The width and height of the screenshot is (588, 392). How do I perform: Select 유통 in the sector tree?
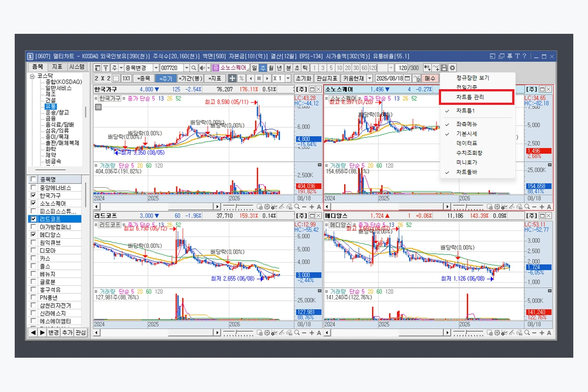(x=50, y=106)
